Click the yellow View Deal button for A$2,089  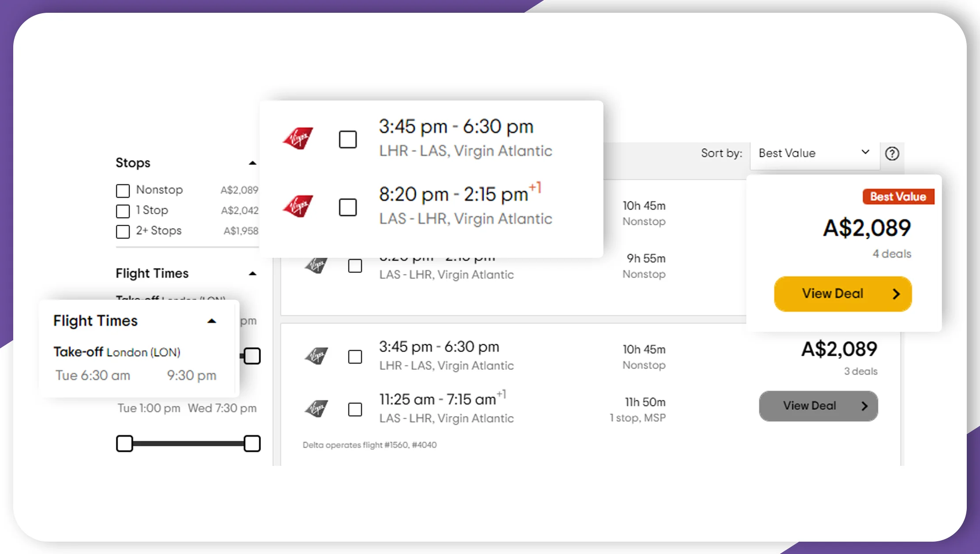point(842,294)
